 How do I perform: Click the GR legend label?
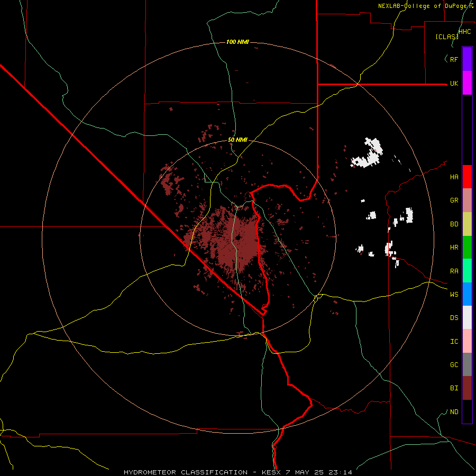(454, 200)
